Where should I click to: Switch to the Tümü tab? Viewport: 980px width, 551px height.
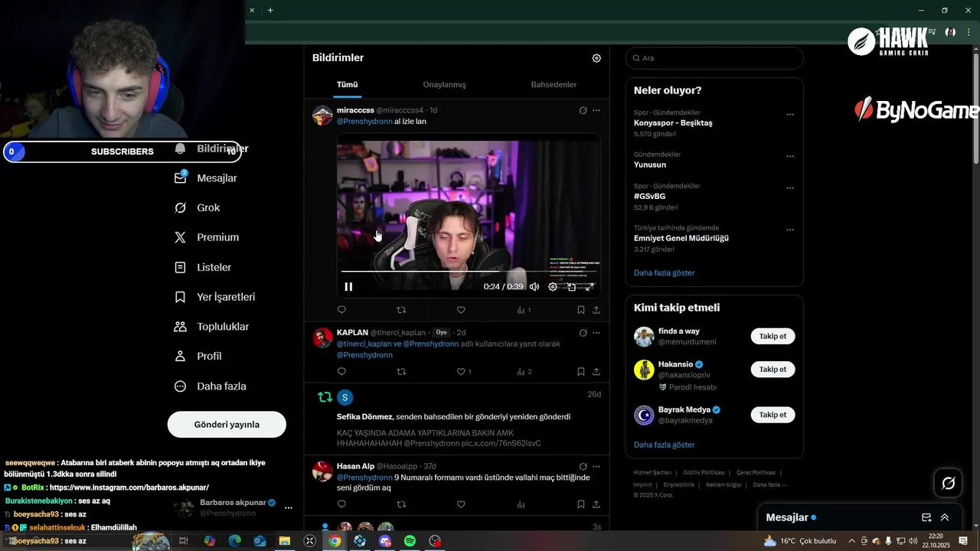(347, 84)
